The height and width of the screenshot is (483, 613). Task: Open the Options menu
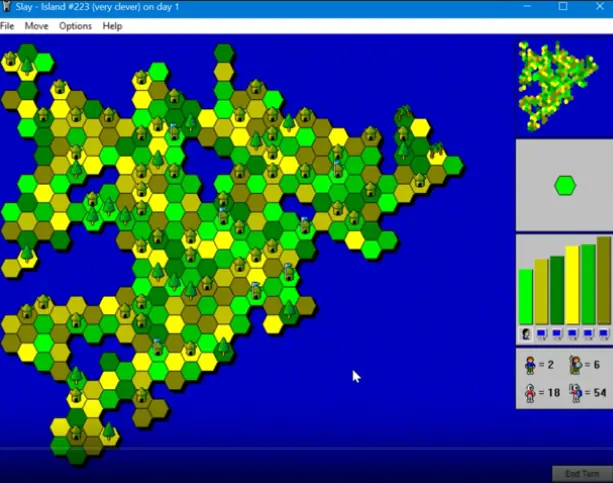click(75, 26)
